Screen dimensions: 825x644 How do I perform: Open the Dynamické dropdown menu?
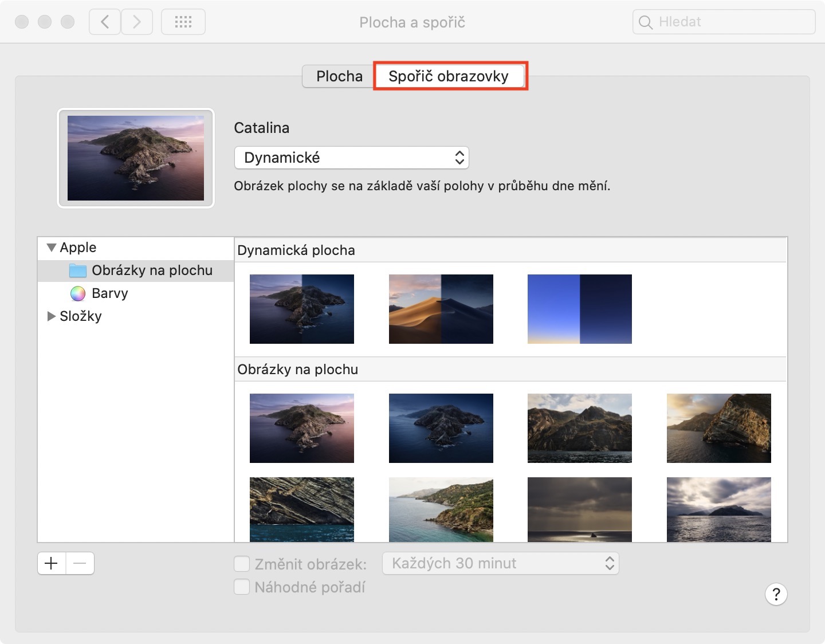351,158
